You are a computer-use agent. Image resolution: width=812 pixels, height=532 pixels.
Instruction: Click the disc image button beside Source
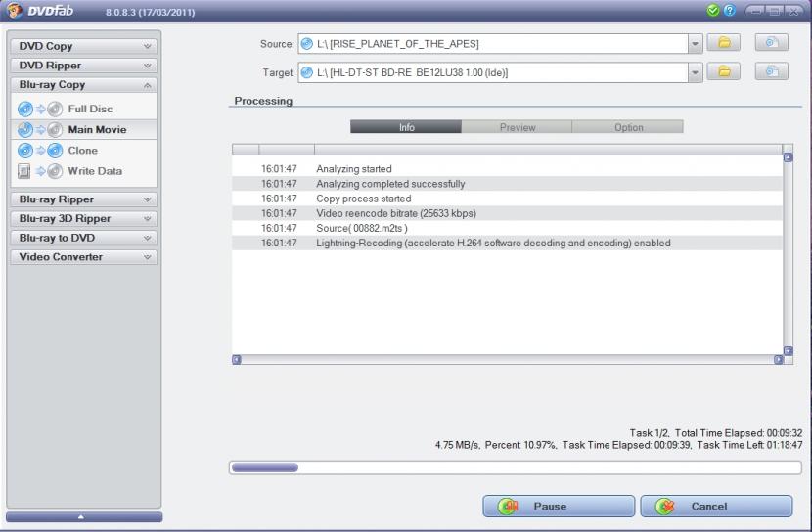pos(772,42)
